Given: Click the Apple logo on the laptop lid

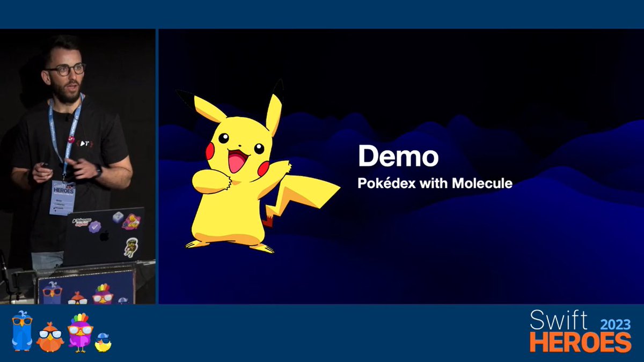Looking at the screenshot, I should (104, 236).
